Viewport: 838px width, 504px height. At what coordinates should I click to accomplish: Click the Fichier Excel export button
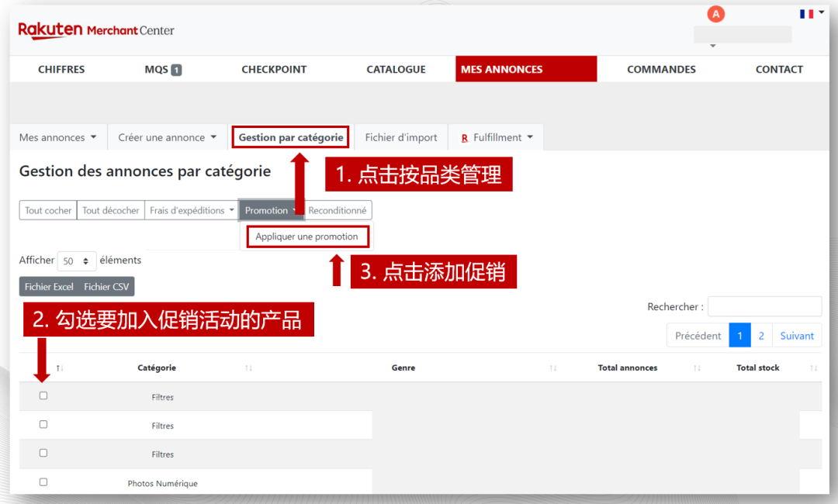[x=48, y=286]
